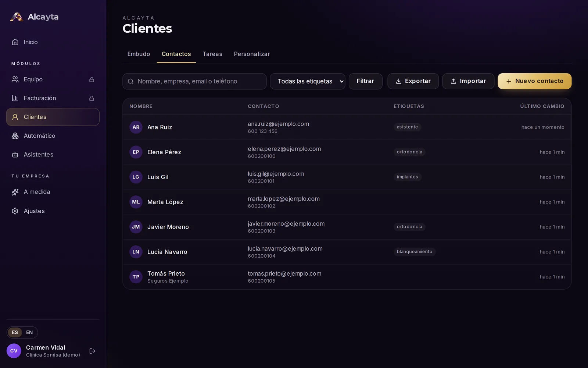
Task: Open Ajustes via the gear icon
Action: click(x=15, y=211)
